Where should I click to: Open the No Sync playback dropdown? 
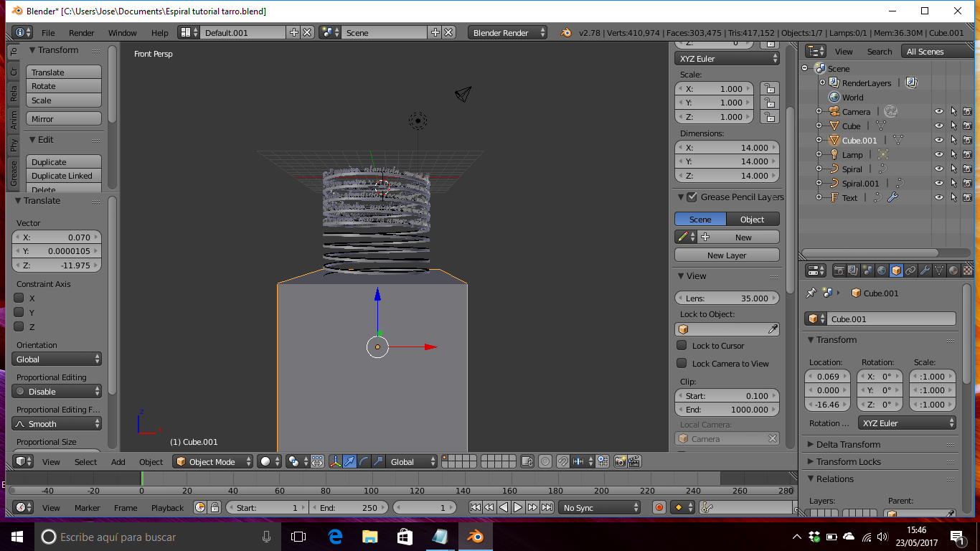[x=600, y=507]
